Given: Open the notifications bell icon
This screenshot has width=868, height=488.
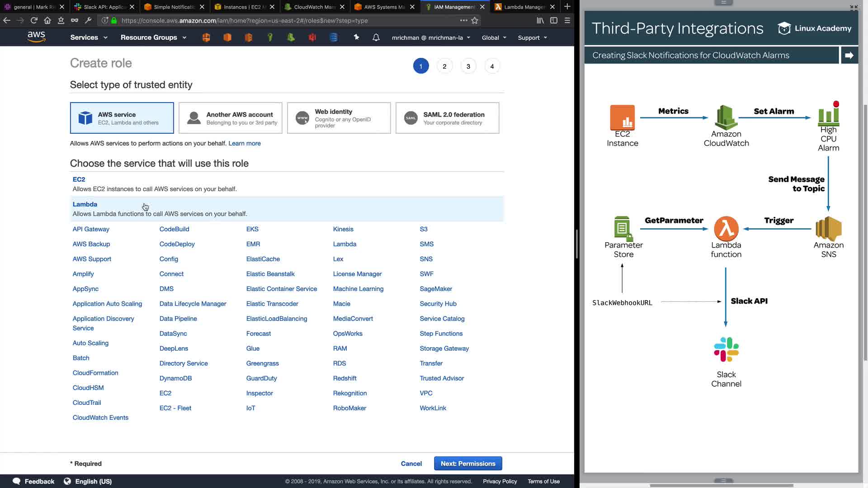Looking at the screenshot, I should pyautogui.click(x=376, y=38).
